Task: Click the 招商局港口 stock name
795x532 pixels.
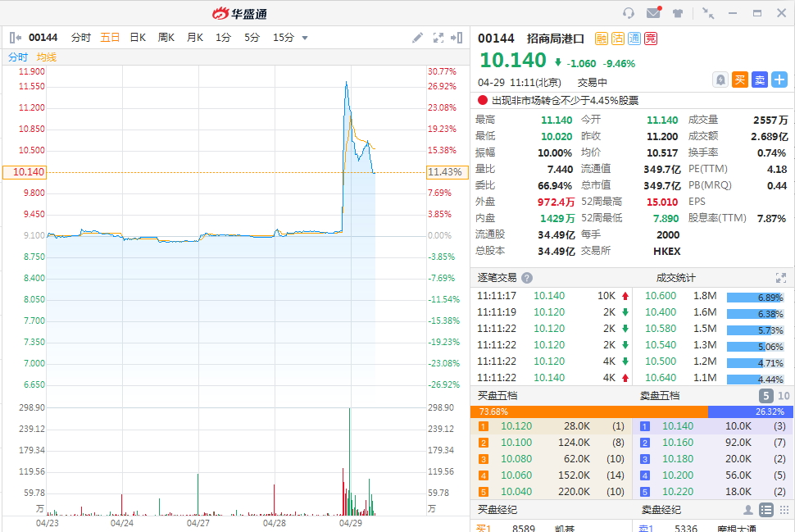Action: (x=555, y=39)
